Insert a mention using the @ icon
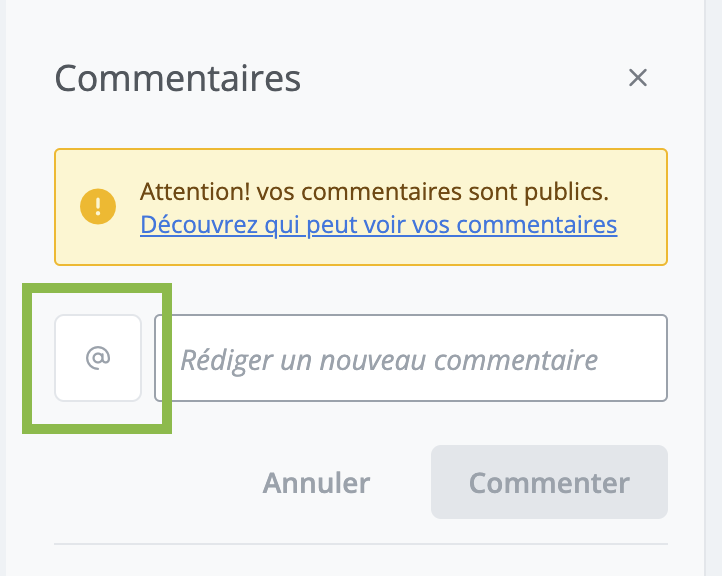Screen dimensions: 722x576 point(98,358)
